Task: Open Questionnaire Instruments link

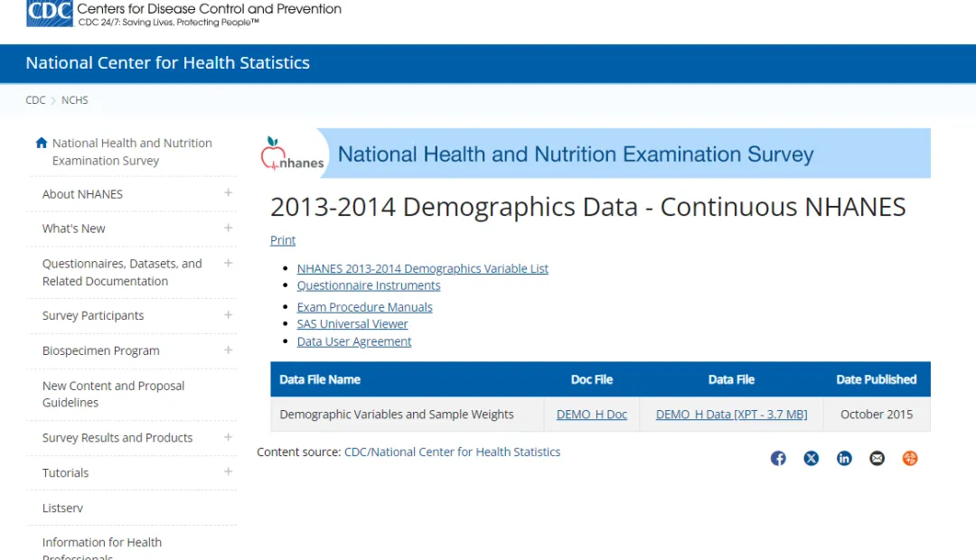Action: [369, 285]
